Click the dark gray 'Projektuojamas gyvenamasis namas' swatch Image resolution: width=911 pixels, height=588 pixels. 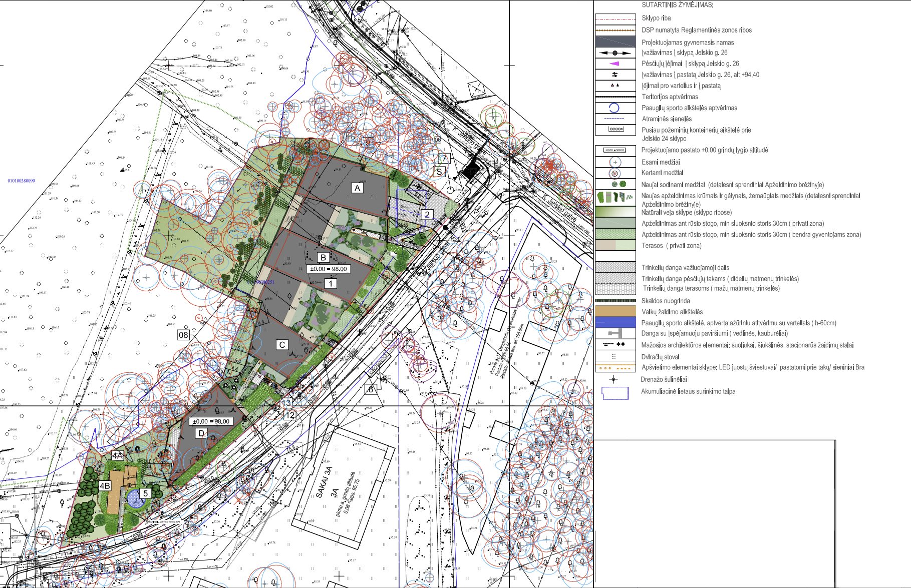coord(615,42)
